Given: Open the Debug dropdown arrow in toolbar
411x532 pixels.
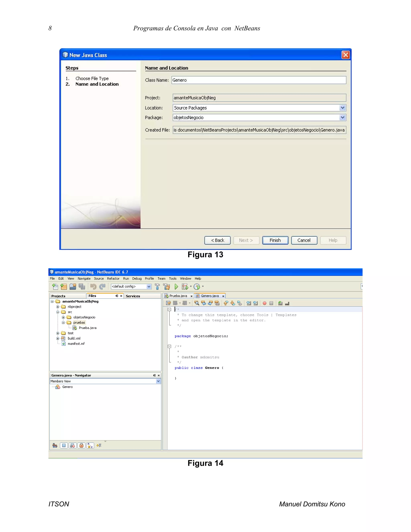Looking at the screenshot, I should point(191,286).
